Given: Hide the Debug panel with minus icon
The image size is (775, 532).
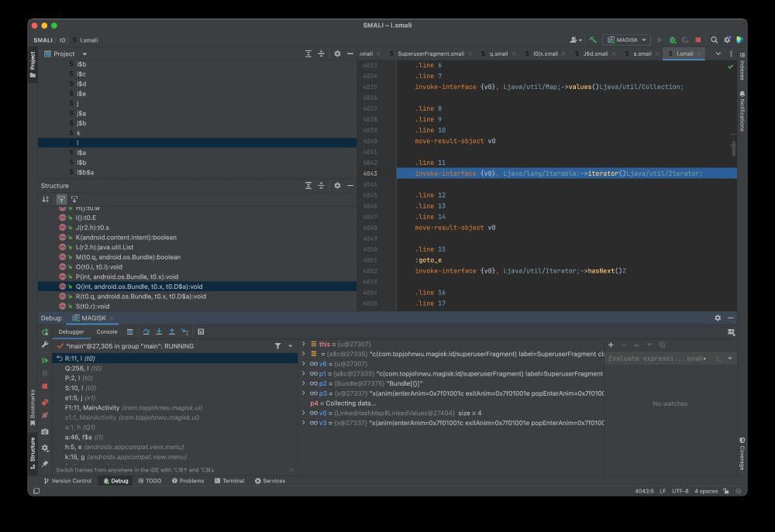Looking at the screenshot, I should click(x=731, y=318).
